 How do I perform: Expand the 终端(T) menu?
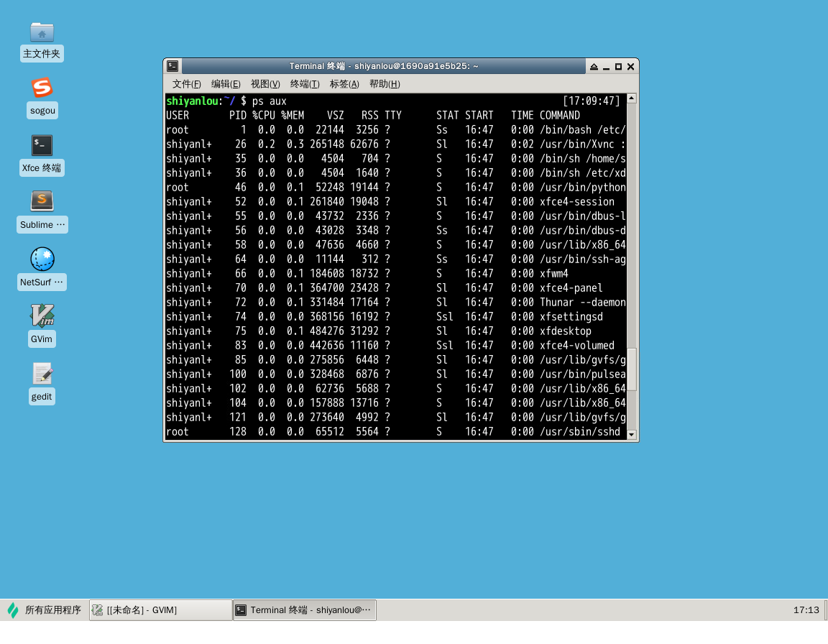[305, 84]
